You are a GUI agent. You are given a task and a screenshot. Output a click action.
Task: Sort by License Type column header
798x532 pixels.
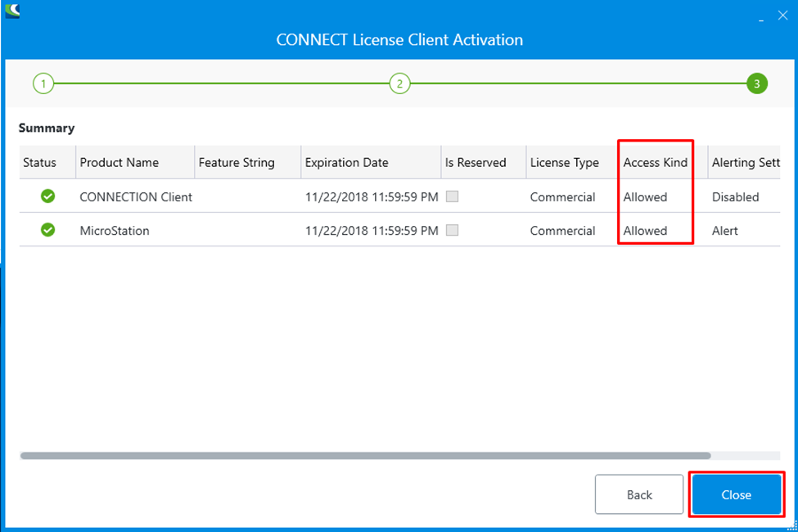click(x=571, y=162)
